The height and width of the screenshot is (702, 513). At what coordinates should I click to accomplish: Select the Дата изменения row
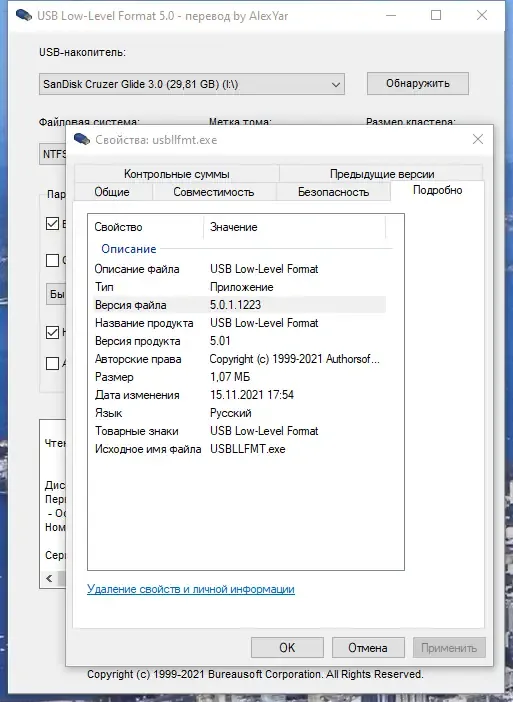pos(239,395)
